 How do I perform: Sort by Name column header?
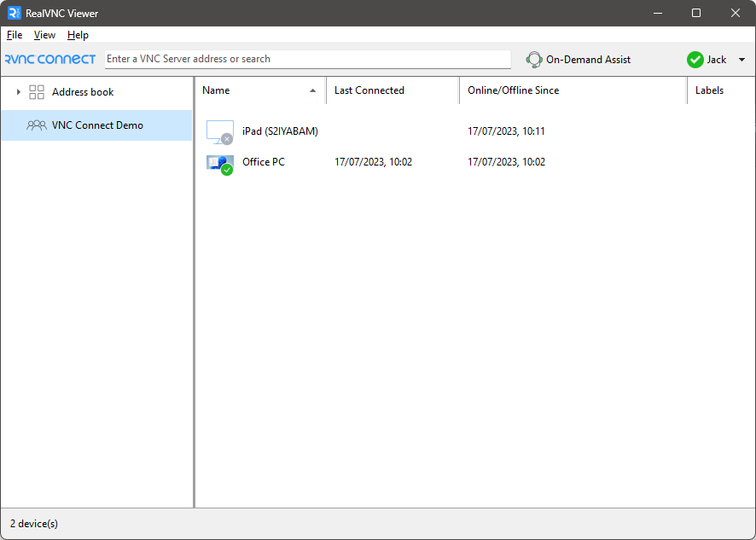point(261,90)
